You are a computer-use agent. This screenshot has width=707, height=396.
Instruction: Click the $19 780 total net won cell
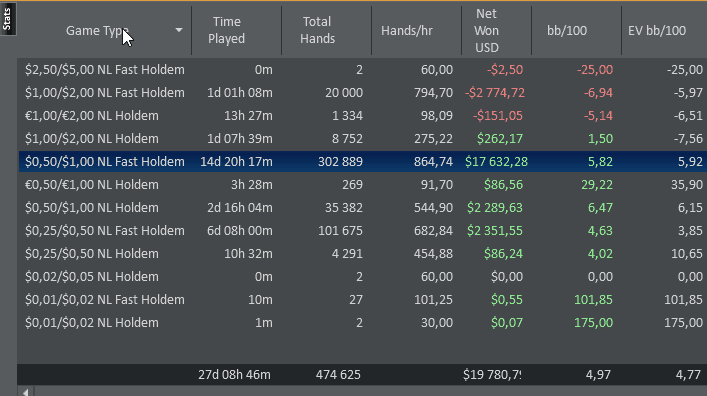tap(492, 374)
